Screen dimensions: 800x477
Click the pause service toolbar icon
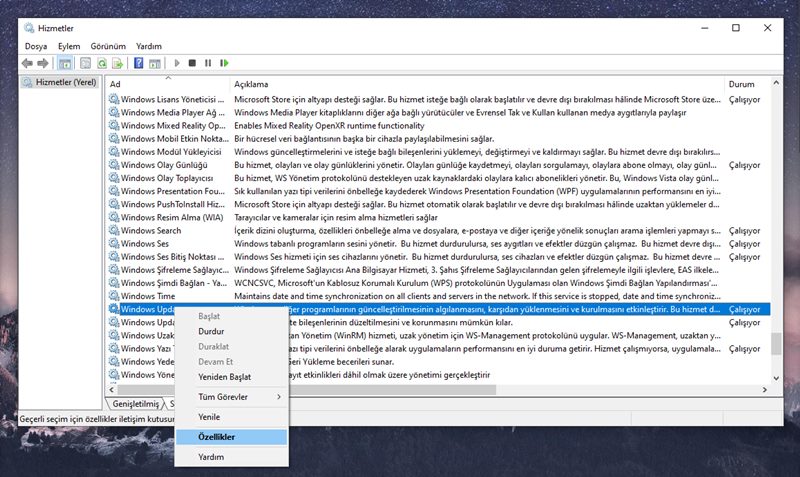(x=208, y=63)
